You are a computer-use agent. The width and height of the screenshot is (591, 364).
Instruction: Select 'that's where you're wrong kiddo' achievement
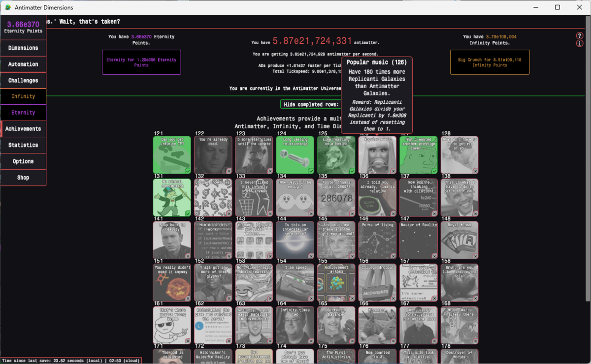pos(172,325)
